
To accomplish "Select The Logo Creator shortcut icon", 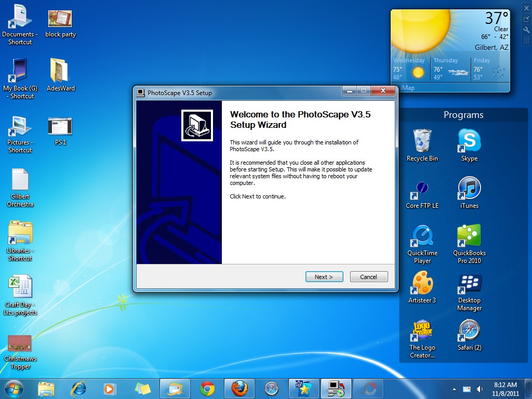I will 422,339.
